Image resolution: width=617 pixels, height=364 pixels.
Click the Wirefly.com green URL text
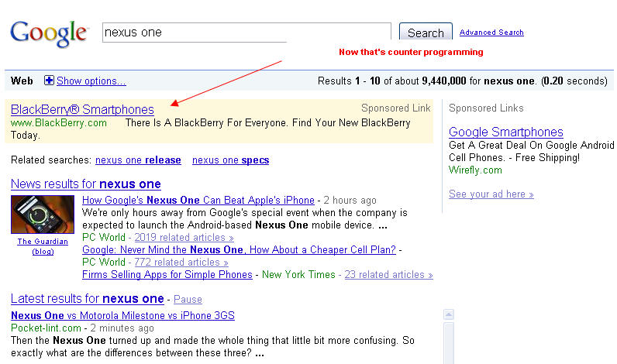475,170
